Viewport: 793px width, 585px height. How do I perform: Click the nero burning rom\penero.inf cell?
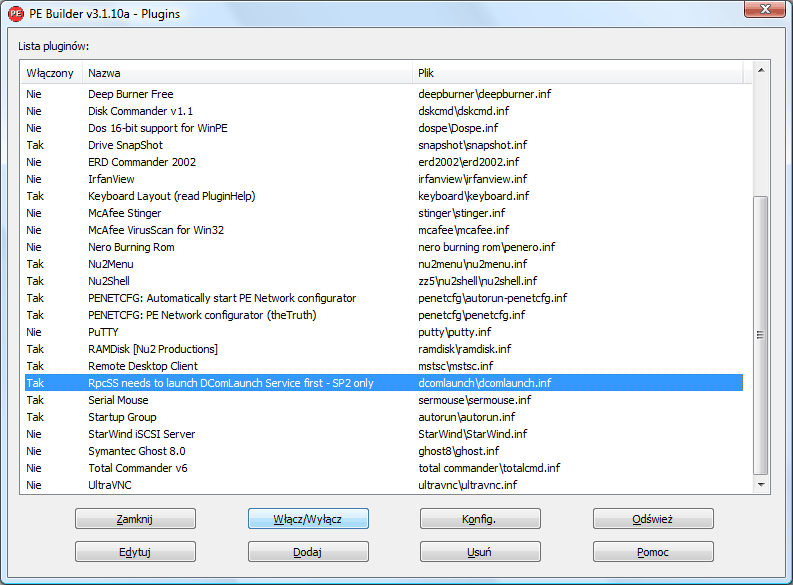[487, 247]
